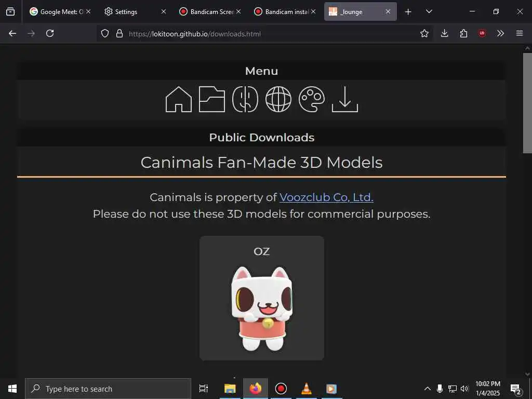The height and width of the screenshot is (399, 532).
Task: Open the download arrow icon in the Menu
Action: pyautogui.click(x=345, y=99)
